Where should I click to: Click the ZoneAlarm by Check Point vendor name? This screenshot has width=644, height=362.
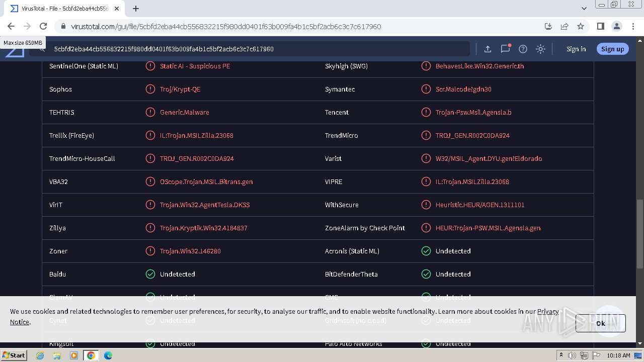[365, 228]
